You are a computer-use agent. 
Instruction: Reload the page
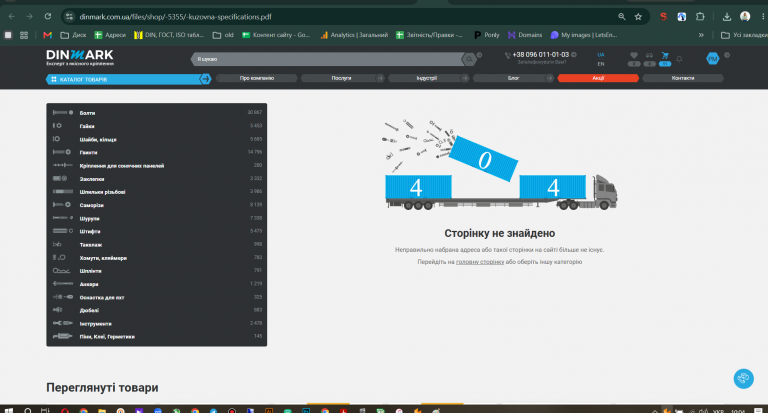tap(48, 17)
